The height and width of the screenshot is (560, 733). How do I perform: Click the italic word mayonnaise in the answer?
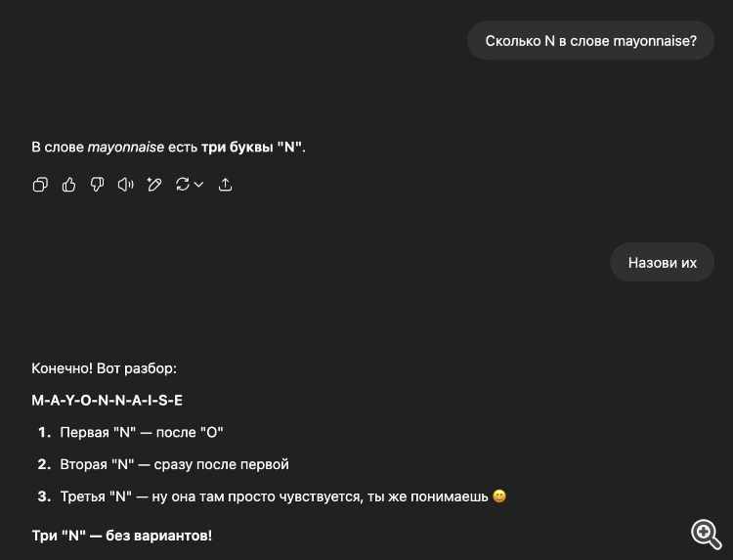pyautogui.click(x=126, y=148)
